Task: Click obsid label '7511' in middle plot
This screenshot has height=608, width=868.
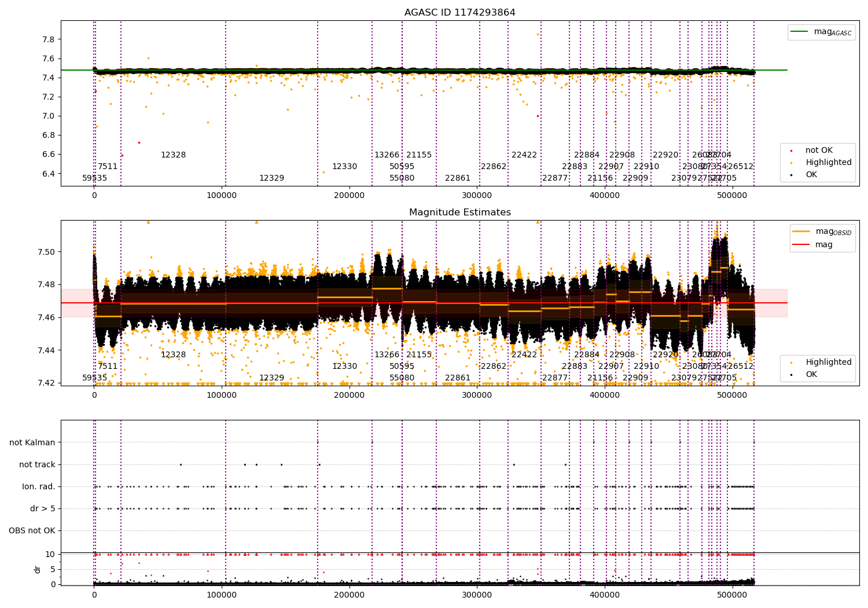Action: [108, 367]
